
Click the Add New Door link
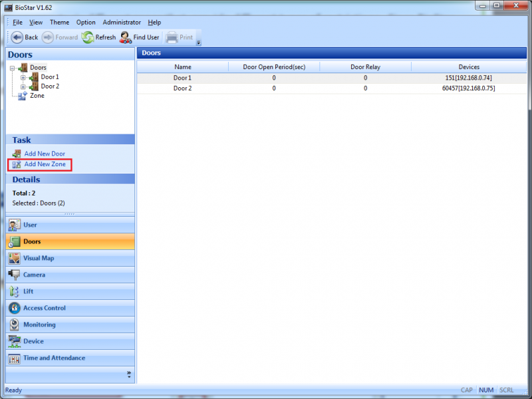pos(45,154)
